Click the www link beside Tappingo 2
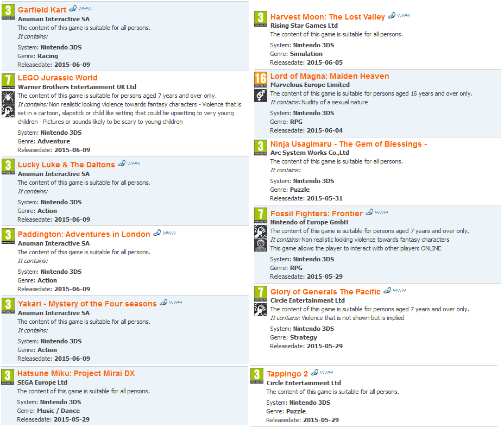504x427 pixels. (x=326, y=372)
